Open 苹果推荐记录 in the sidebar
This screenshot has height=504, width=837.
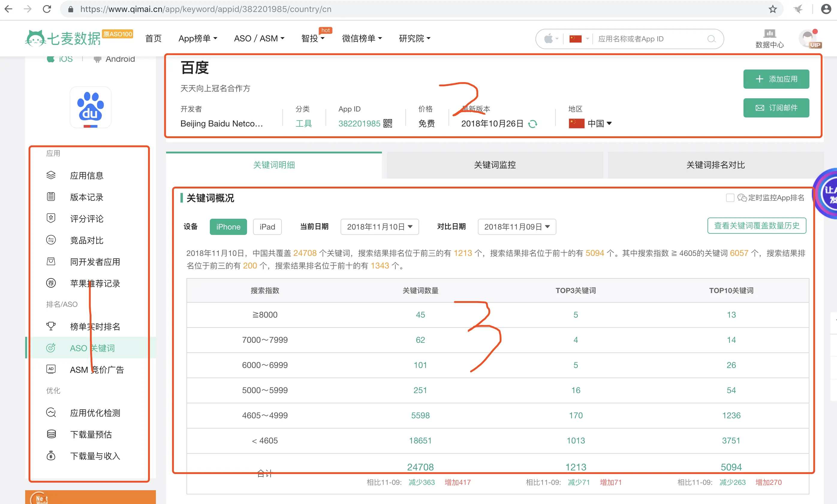click(x=95, y=283)
